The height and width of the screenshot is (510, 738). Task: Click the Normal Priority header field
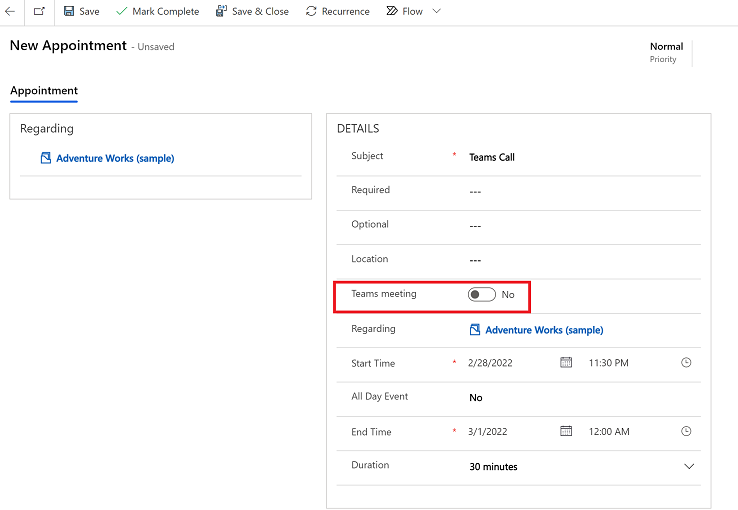(666, 52)
